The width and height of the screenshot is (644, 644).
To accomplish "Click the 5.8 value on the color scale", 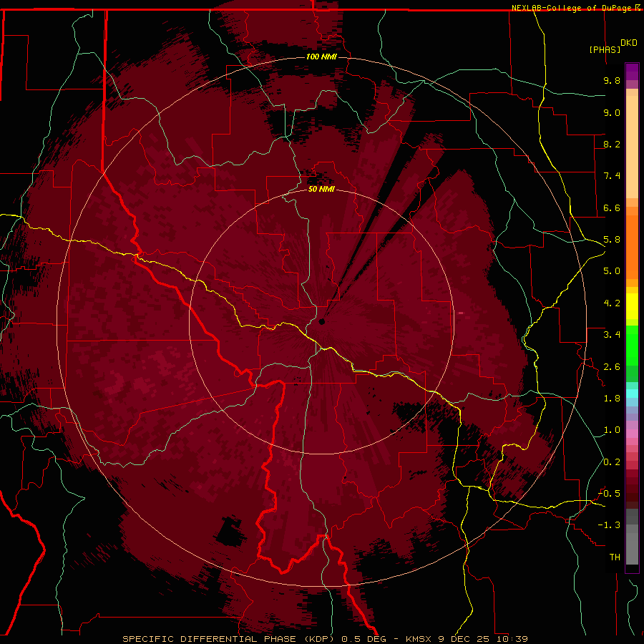I will pyautogui.click(x=612, y=240).
